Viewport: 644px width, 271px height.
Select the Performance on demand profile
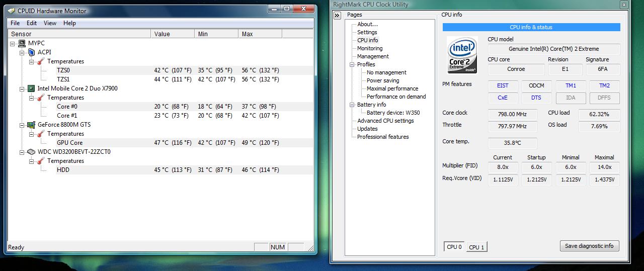(x=396, y=97)
